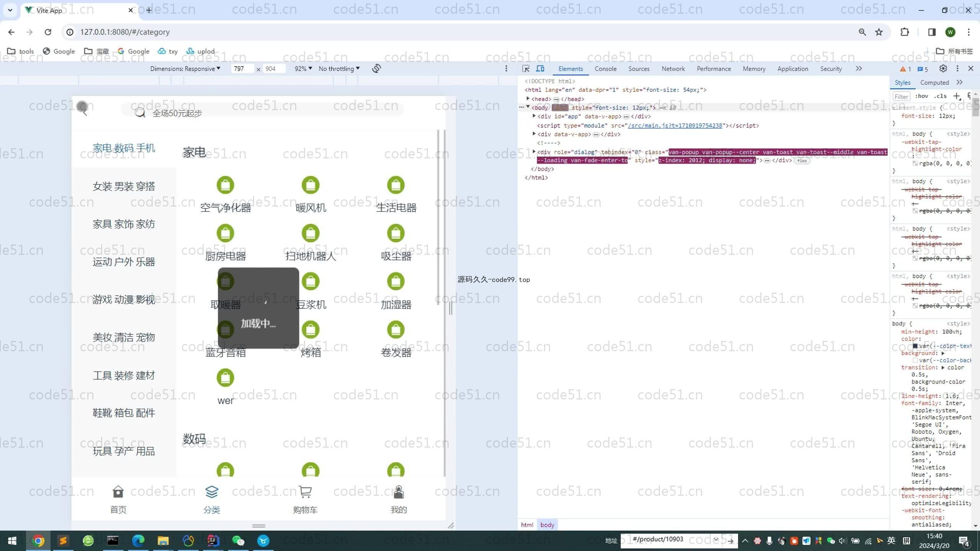Switch to the Console tab
The width and height of the screenshot is (980, 551).
click(x=605, y=69)
